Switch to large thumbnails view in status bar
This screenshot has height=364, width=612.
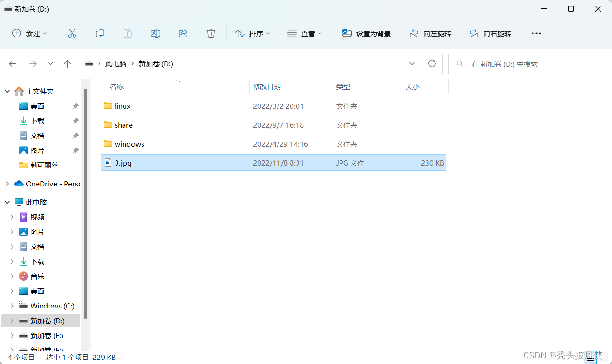603,357
